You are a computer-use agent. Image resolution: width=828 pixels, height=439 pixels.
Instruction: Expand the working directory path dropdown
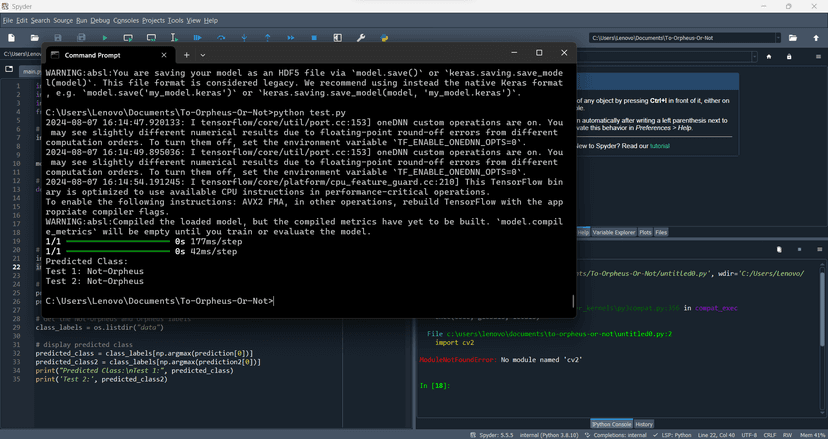coord(778,38)
